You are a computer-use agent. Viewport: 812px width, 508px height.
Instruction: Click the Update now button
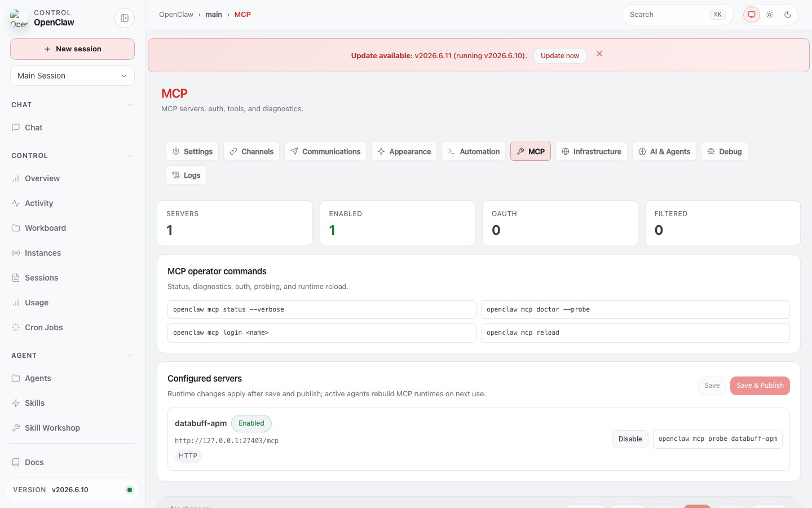click(x=560, y=55)
